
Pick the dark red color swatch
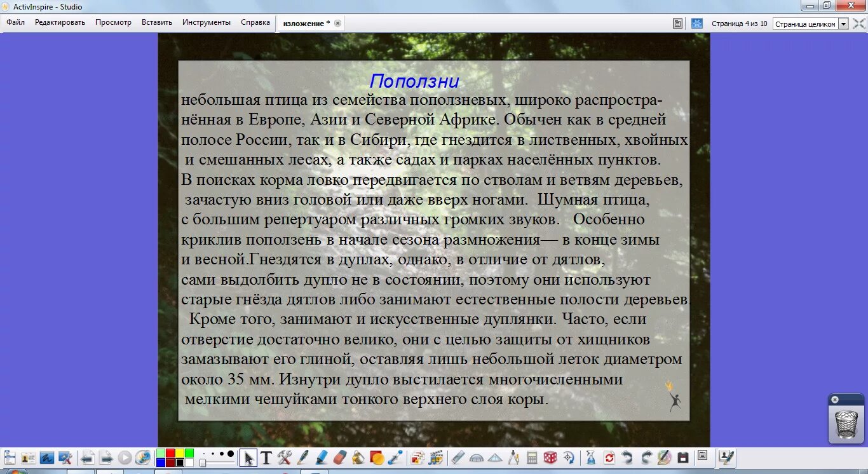tap(170, 463)
